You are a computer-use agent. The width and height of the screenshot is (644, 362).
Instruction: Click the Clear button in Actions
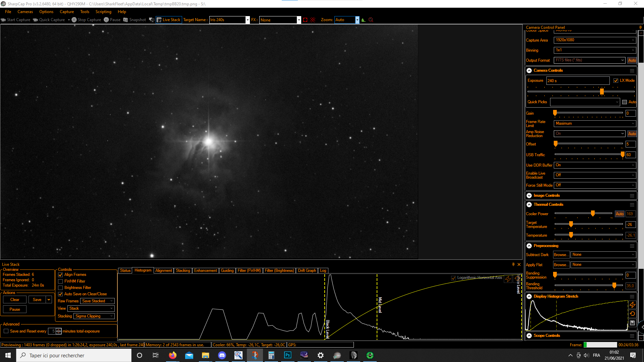click(x=15, y=300)
